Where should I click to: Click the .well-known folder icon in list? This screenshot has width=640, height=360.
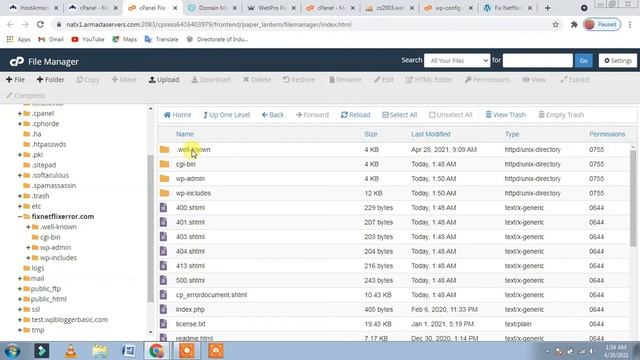pyautogui.click(x=164, y=149)
